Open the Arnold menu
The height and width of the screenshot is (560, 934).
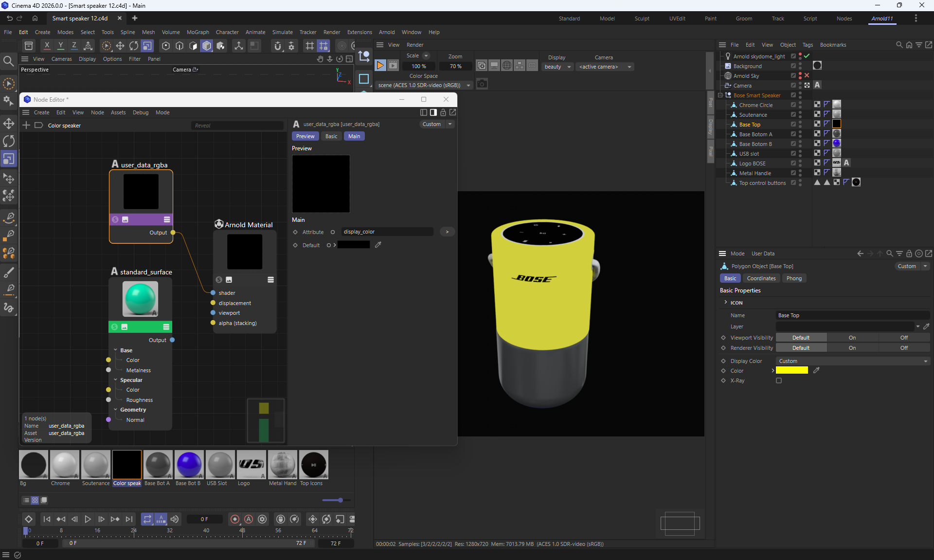click(x=387, y=32)
